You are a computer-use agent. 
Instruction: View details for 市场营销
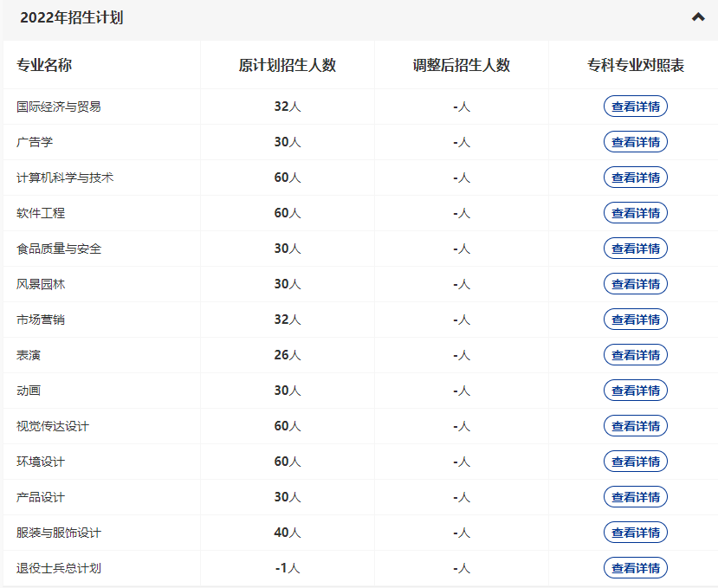(x=636, y=320)
